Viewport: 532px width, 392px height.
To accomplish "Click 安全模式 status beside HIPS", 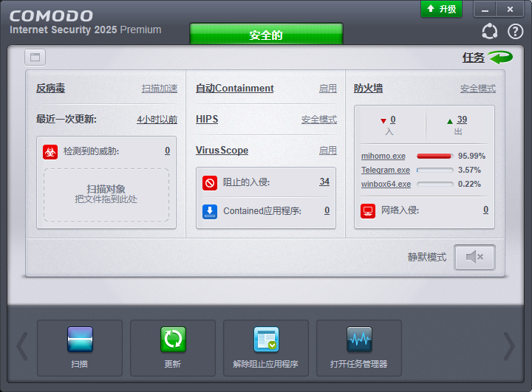I will coord(319,120).
